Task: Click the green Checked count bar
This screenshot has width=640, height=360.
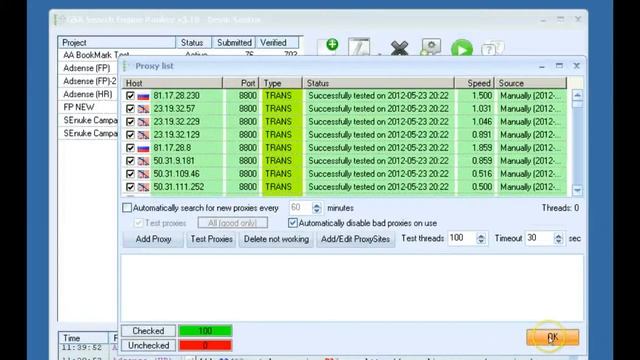Action: [205, 331]
